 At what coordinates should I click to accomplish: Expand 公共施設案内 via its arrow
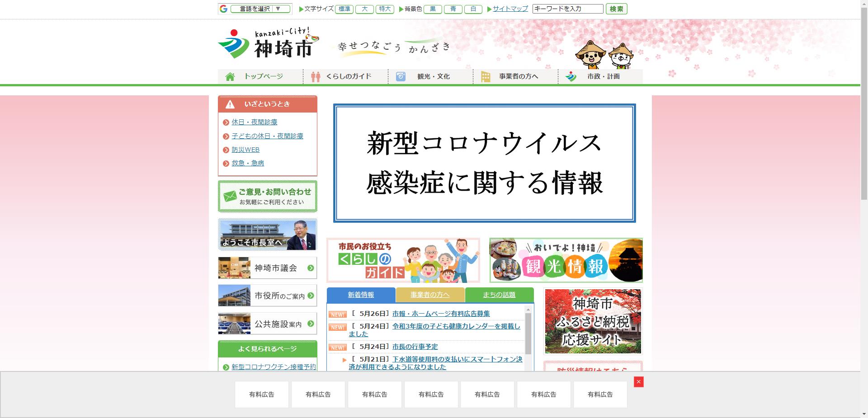point(310,324)
